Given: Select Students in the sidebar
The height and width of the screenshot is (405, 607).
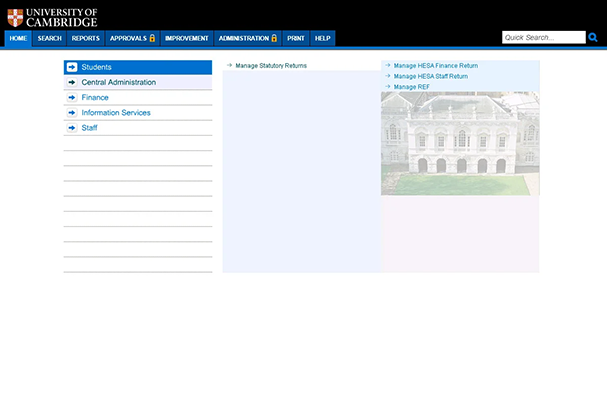Looking at the screenshot, I should click(x=138, y=67).
